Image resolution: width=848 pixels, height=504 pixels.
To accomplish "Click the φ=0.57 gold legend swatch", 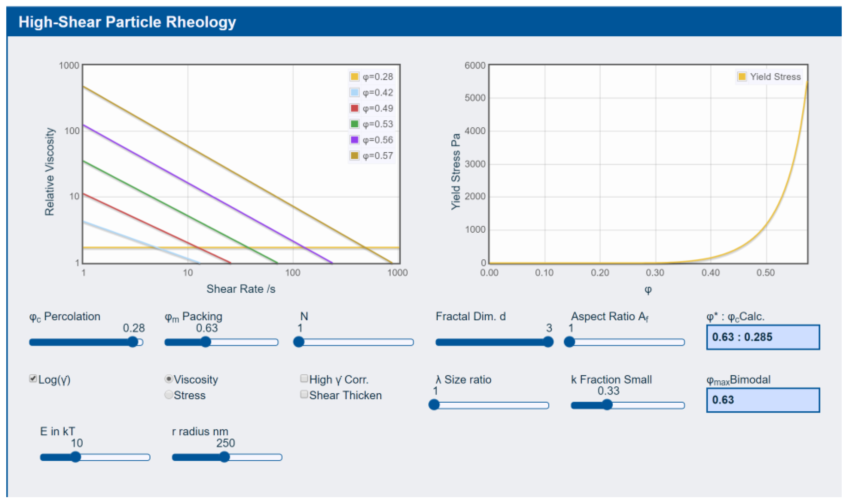I will [x=354, y=155].
